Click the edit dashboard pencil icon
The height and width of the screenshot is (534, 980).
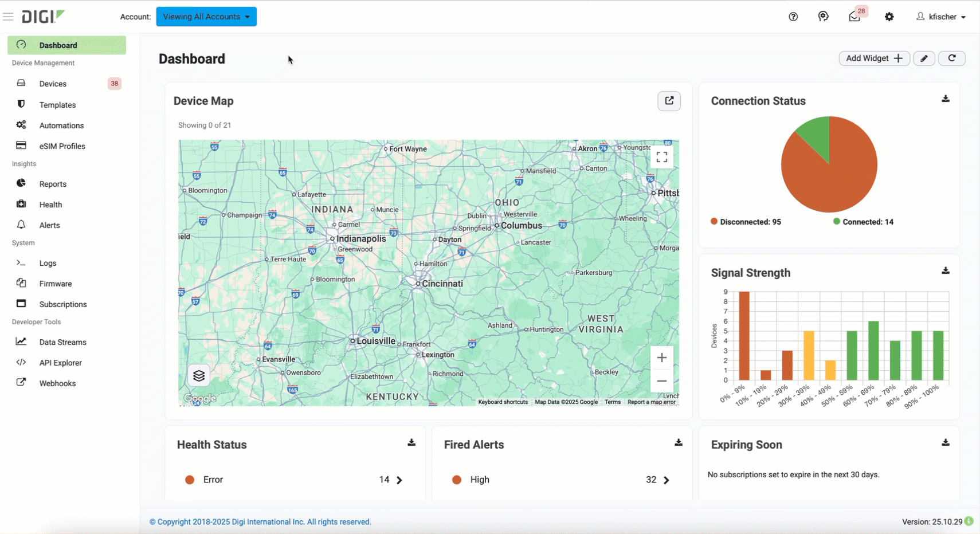[x=924, y=58]
